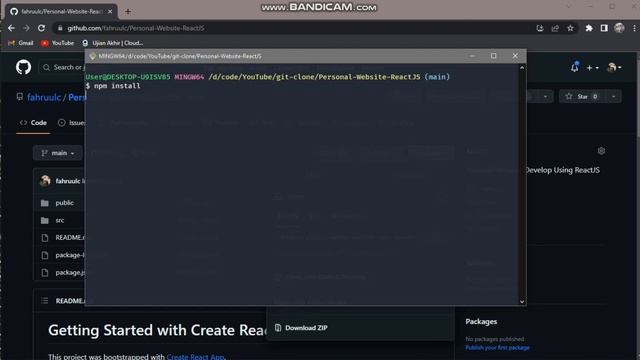Expand the Star lists dropdown arrow
This screenshot has width=640, height=360.
click(613, 96)
